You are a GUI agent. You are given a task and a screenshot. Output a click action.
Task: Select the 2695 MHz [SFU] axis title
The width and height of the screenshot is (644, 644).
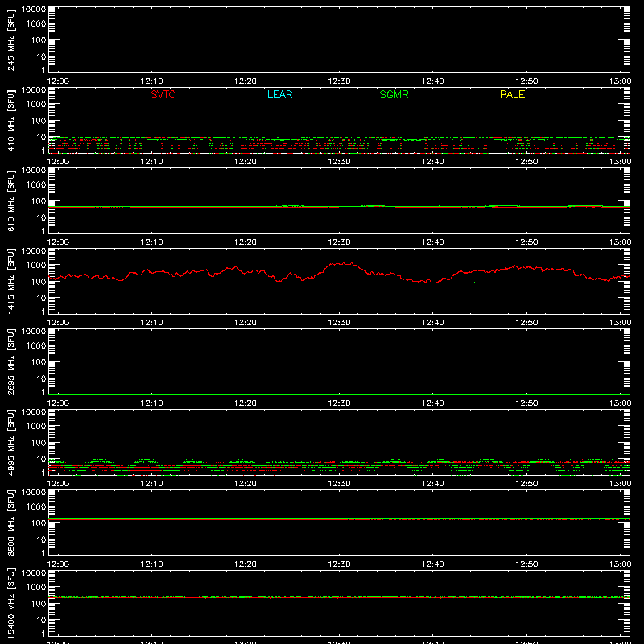10,361
